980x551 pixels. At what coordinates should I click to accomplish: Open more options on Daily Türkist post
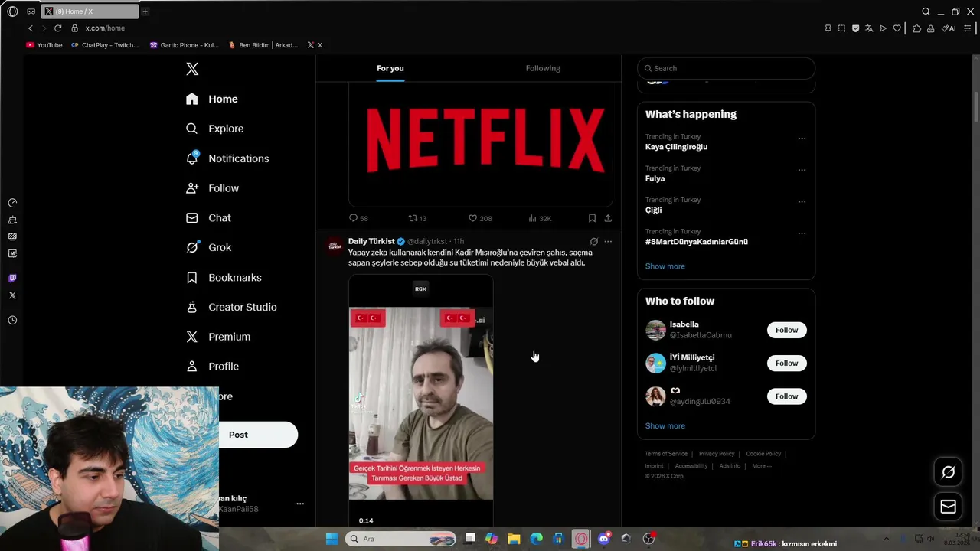pos(608,241)
